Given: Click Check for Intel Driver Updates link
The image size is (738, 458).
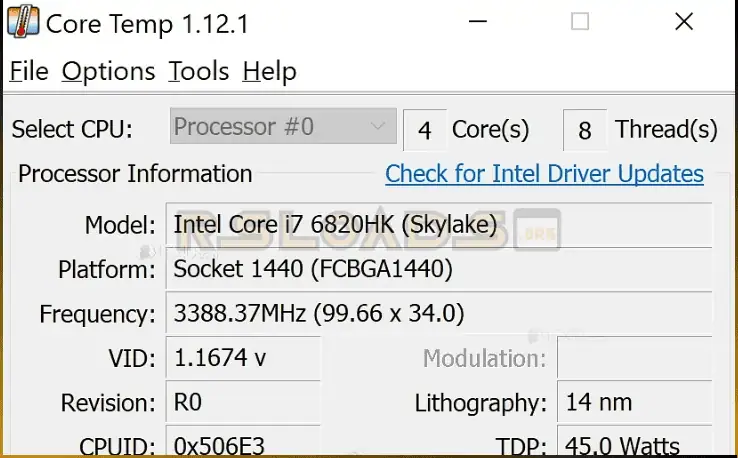Looking at the screenshot, I should tap(544, 174).
